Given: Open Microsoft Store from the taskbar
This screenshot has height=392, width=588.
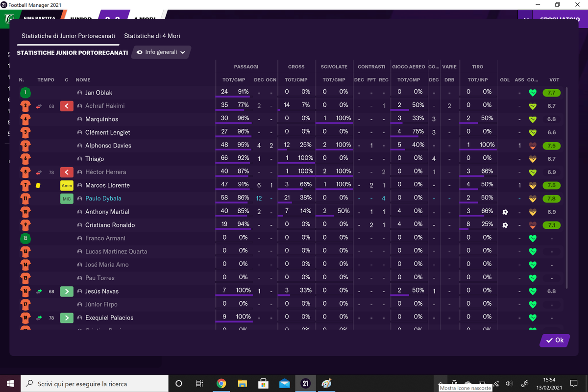Looking at the screenshot, I should (x=263, y=384).
